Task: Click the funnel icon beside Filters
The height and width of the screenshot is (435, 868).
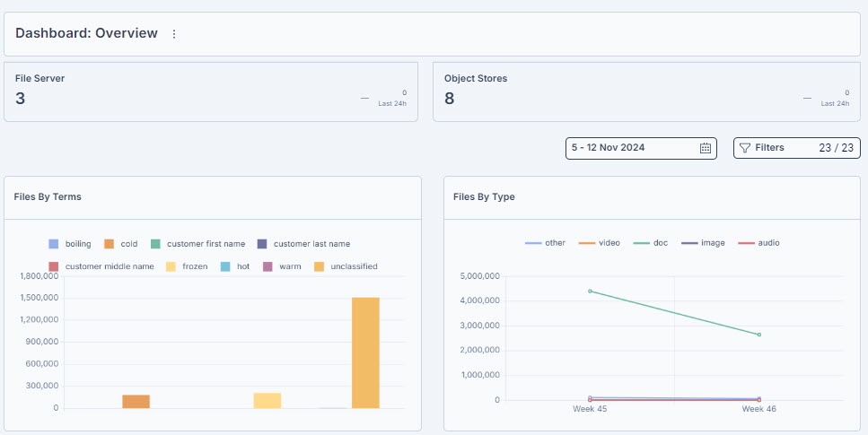Action: [745, 148]
